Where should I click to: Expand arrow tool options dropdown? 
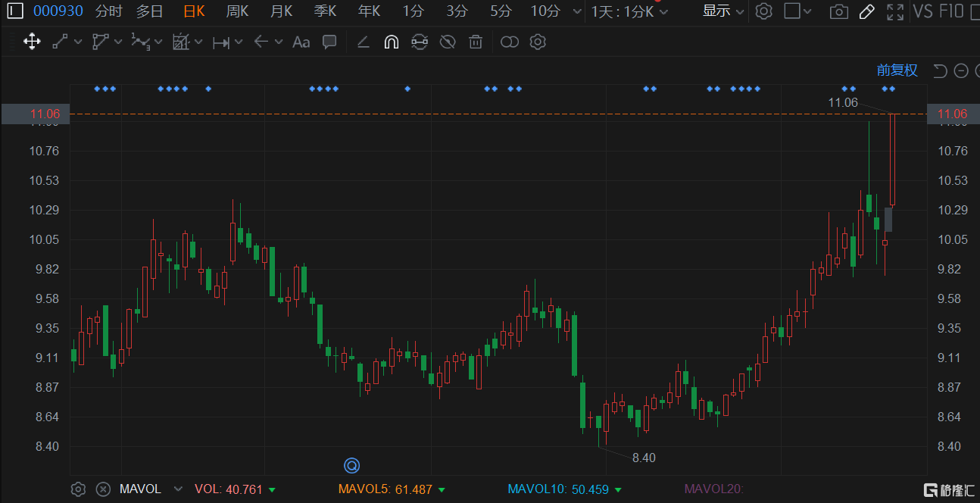(279, 42)
